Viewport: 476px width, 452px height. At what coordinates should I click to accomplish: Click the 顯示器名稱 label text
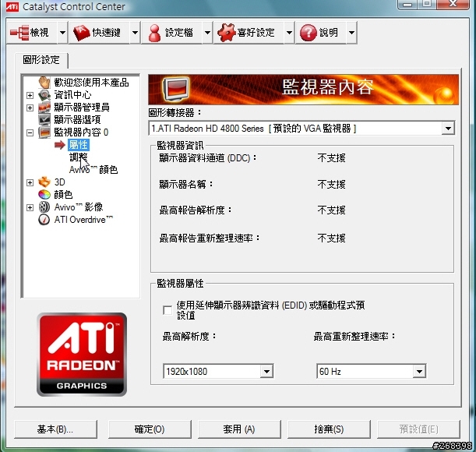click(x=186, y=184)
